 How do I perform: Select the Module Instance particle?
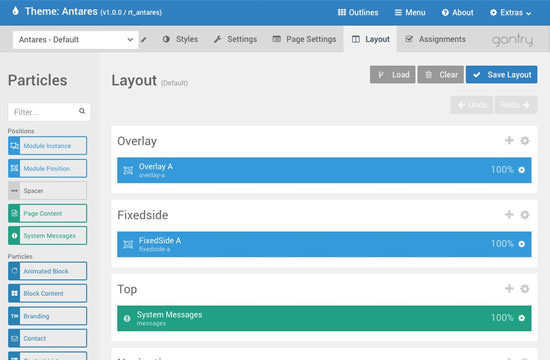point(47,146)
